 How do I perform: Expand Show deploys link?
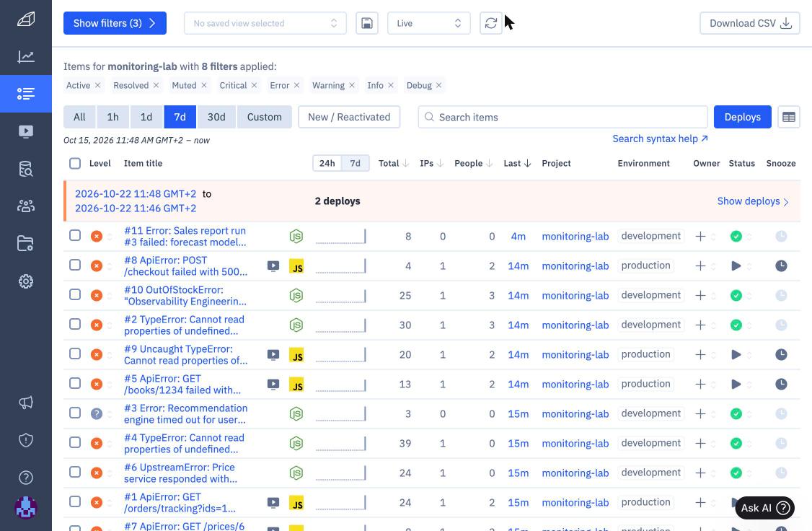click(x=753, y=201)
